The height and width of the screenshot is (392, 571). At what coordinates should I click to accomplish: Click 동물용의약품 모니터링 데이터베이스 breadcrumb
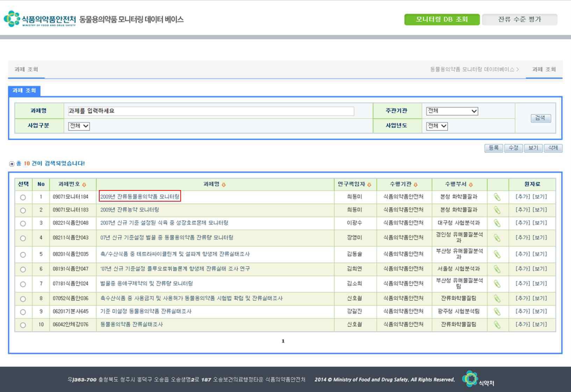pos(472,69)
